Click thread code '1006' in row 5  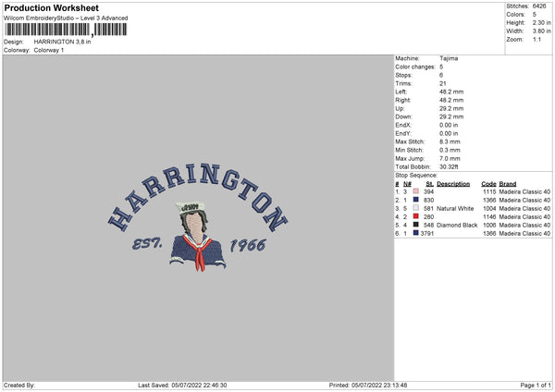coord(489,225)
